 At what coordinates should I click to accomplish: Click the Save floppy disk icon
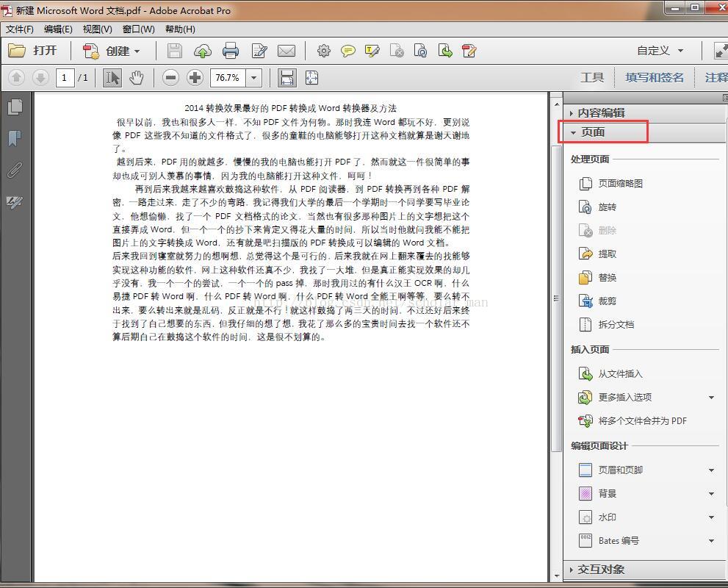[x=175, y=51]
